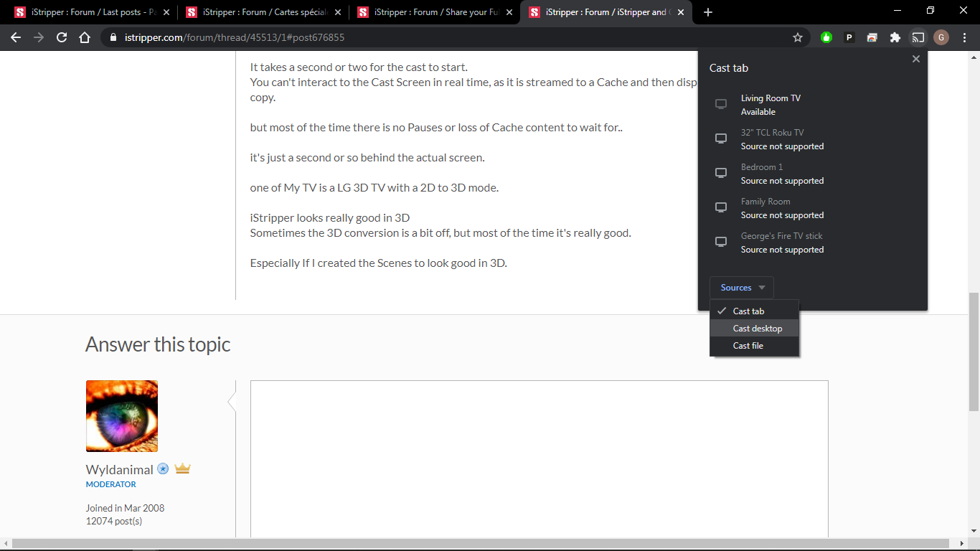980x551 pixels.
Task: Click the vertical page scrollbar thumb
Action: [x=974, y=351]
